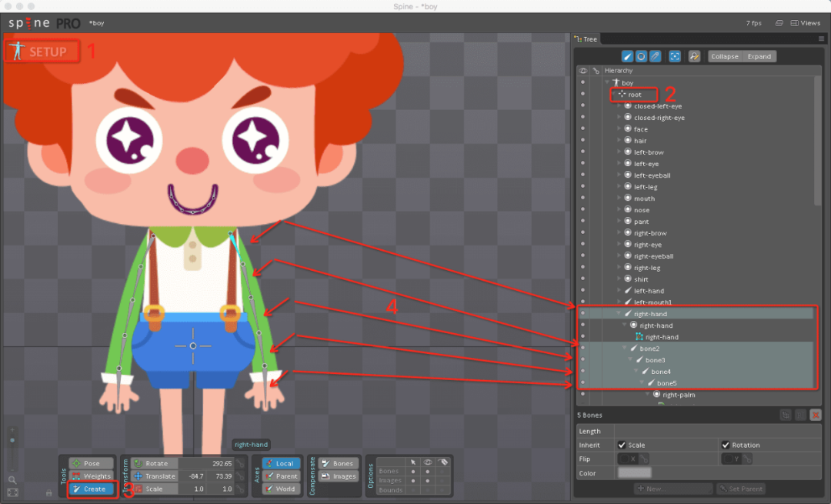Viewport: 831px width, 504px height.
Task: Expand the left-leg slot node
Action: pyautogui.click(x=619, y=186)
